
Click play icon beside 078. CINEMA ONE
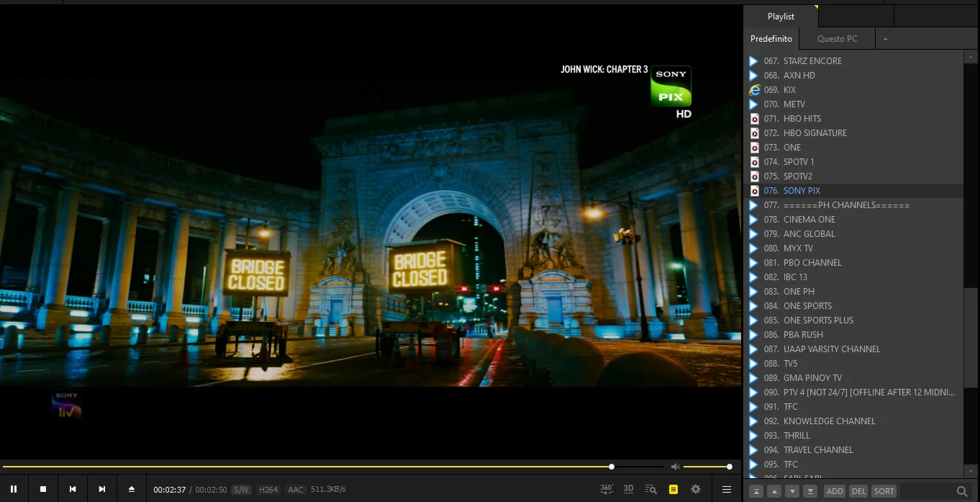(754, 220)
